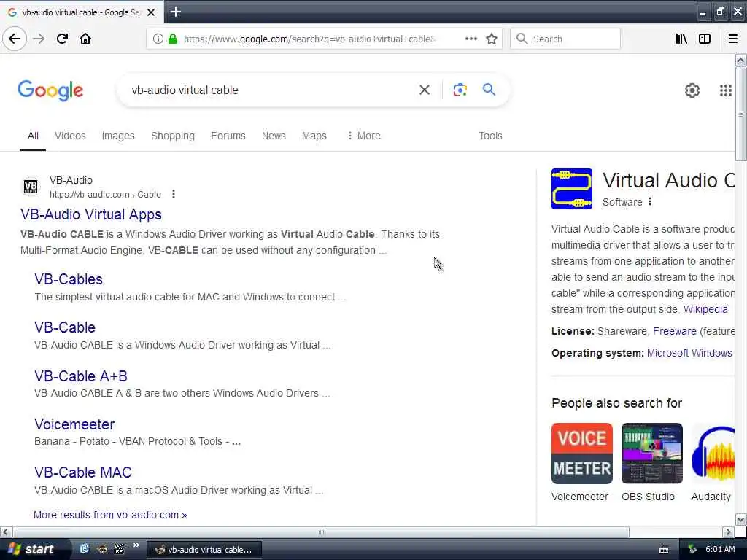This screenshot has width=747, height=560.
Task: Go back using the browser back arrow
Action: [x=15, y=39]
